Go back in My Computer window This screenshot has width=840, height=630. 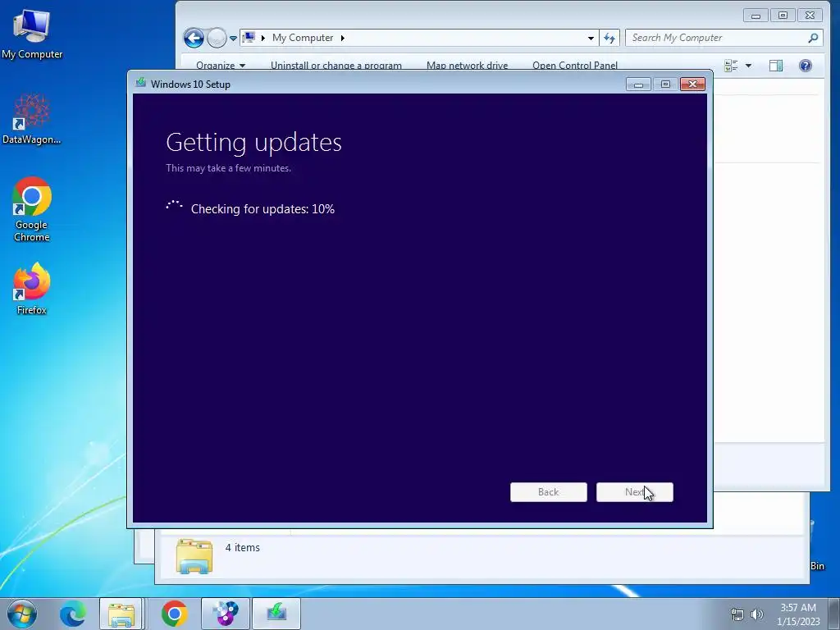click(x=194, y=38)
